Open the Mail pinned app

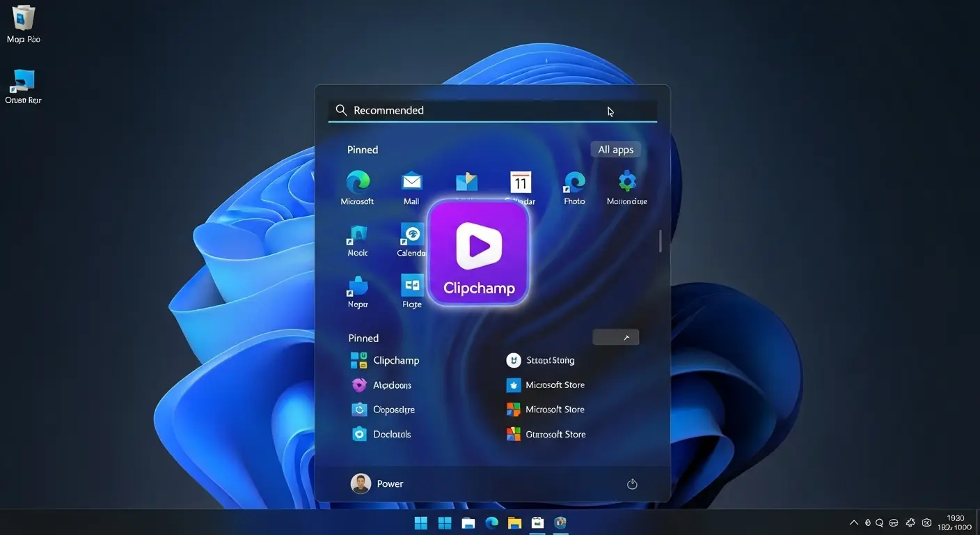click(412, 188)
